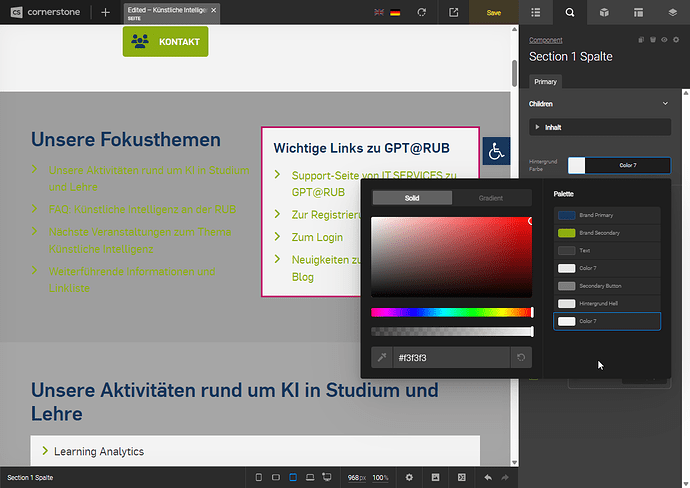This screenshot has height=488, width=690.
Task: Click the Component breadcrumb link
Action: coord(546,40)
